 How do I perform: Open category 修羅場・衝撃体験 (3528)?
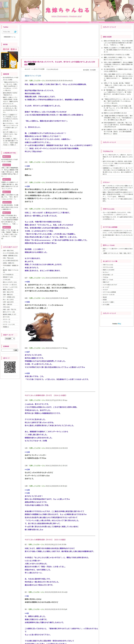click(x=10, y=256)
